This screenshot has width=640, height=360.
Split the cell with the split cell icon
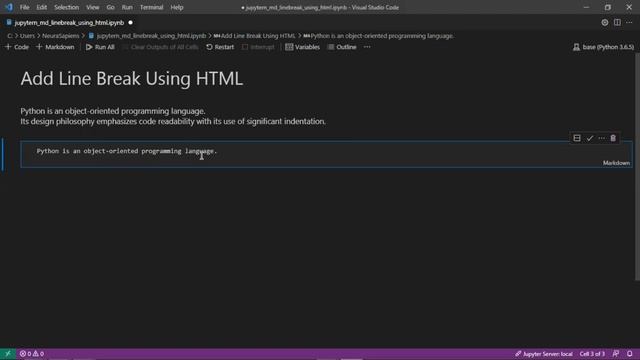[577, 138]
